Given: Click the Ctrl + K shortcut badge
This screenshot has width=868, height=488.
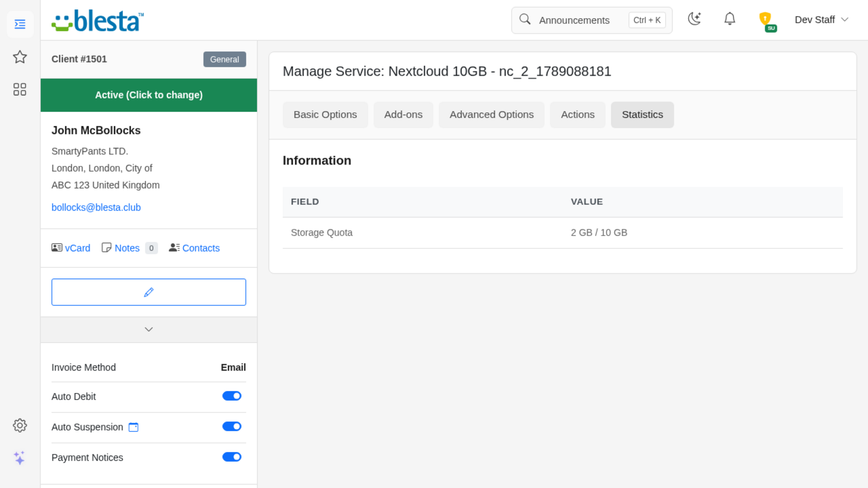Looking at the screenshot, I should click(x=647, y=20).
